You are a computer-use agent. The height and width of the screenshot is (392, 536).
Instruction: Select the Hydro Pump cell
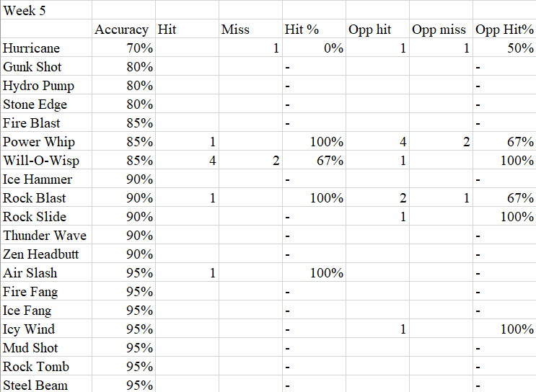click(x=46, y=86)
